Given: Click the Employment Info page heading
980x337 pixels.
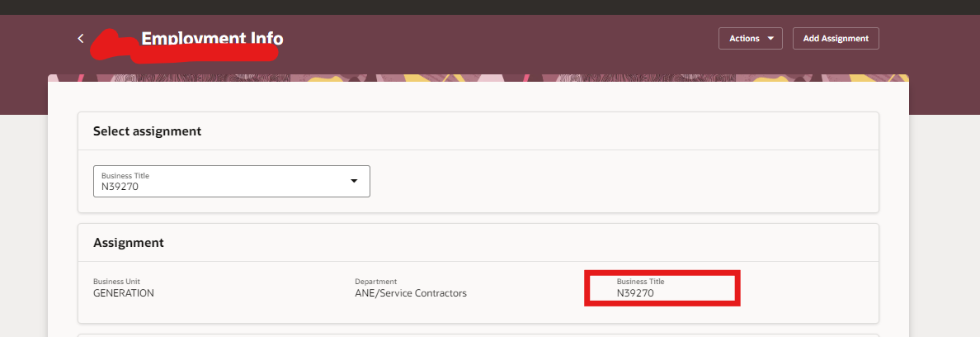Looking at the screenshot, I should point(212,39).
